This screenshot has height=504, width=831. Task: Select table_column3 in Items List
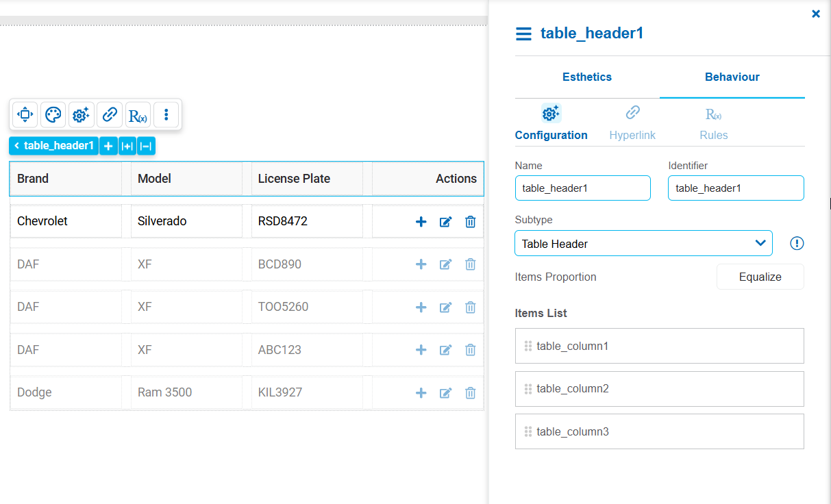click(660, 431)
